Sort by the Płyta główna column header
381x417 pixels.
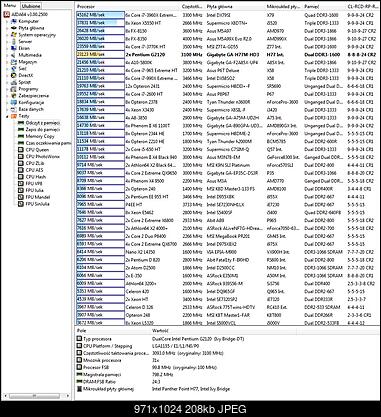[235, 7]
